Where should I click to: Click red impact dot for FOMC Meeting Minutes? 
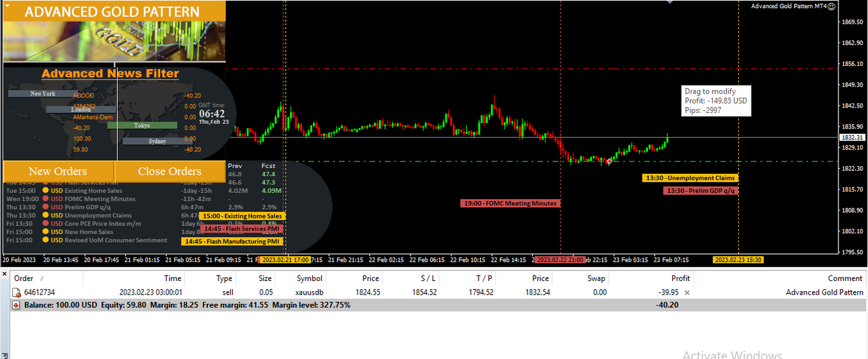tap(45, 199)
